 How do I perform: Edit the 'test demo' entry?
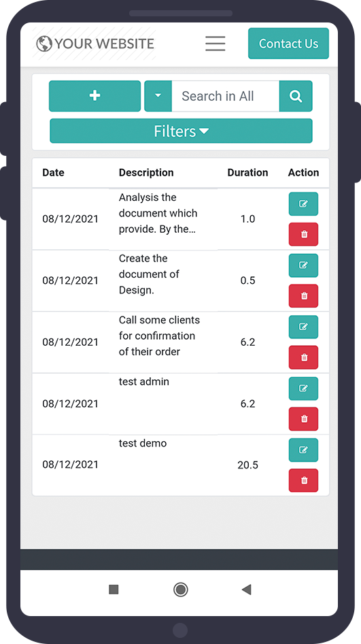[304, 450]
